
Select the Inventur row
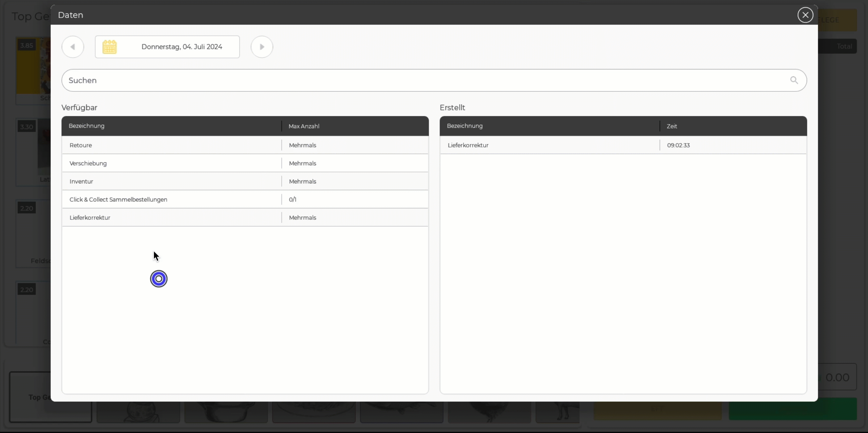click(x=245, y=181)
